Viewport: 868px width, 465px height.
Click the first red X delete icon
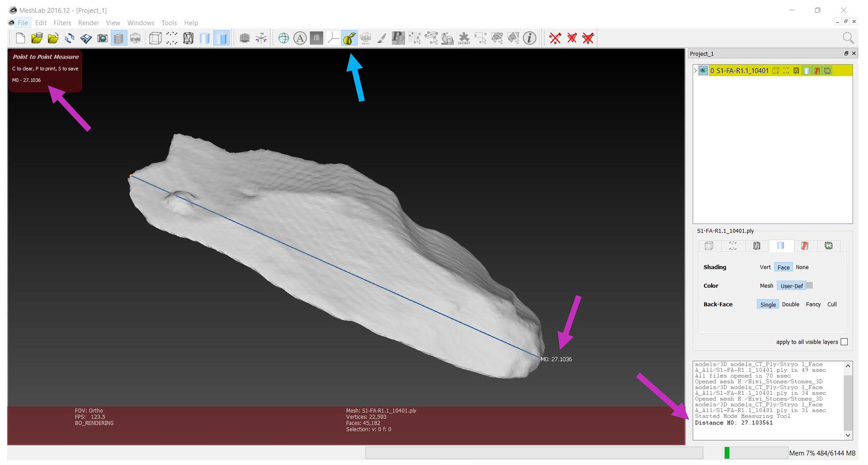[555, 38]
